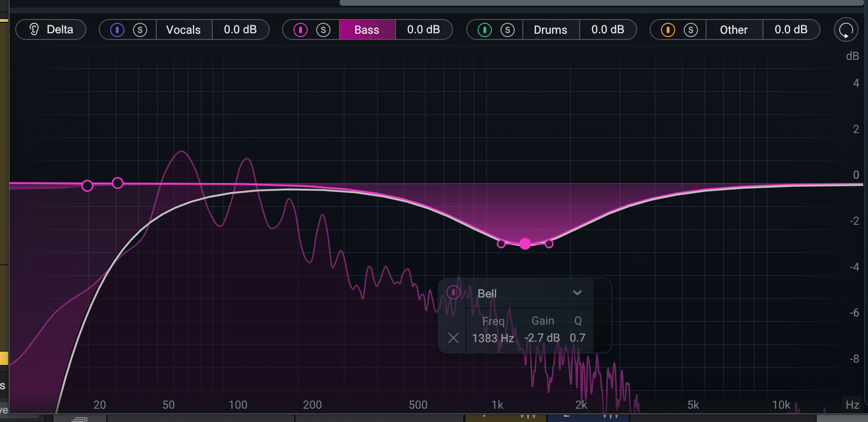Click the Bass gain value 0.0 dB
The image size is (868, 422).
(x=424, y=29)
